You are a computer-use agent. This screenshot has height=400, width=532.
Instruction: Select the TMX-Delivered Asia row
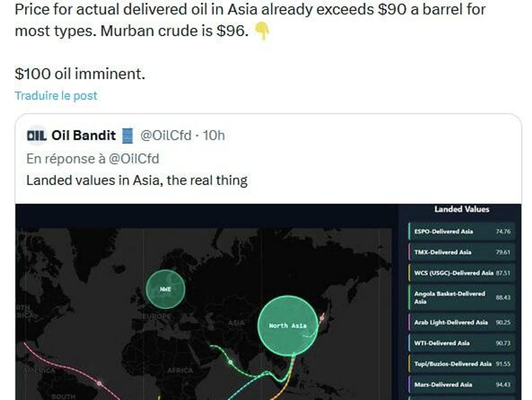click(462, 252)
